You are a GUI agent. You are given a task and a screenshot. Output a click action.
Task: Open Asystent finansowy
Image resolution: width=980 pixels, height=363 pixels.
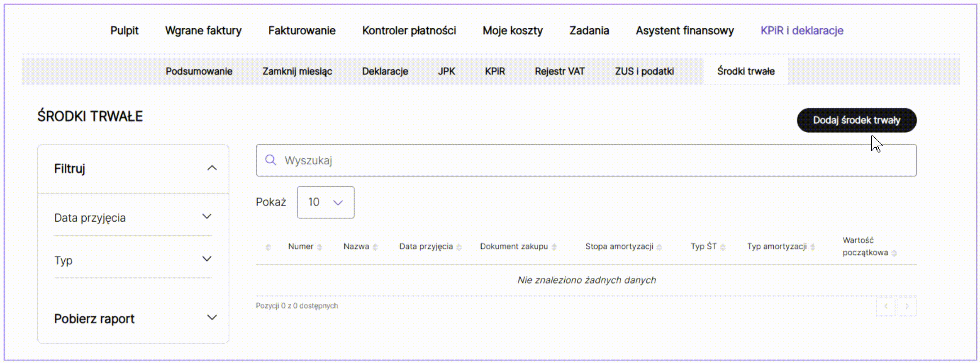coord(685,30)
